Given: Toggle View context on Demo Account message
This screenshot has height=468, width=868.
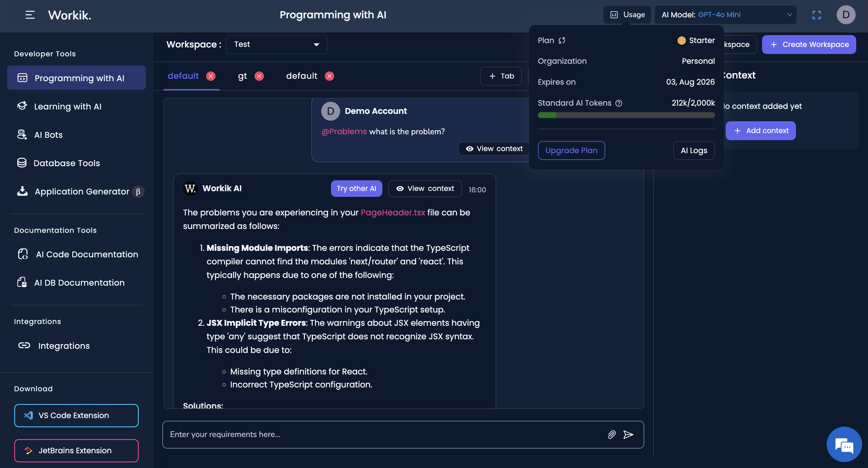Looking at the screenshot, I should coord(494,149).
